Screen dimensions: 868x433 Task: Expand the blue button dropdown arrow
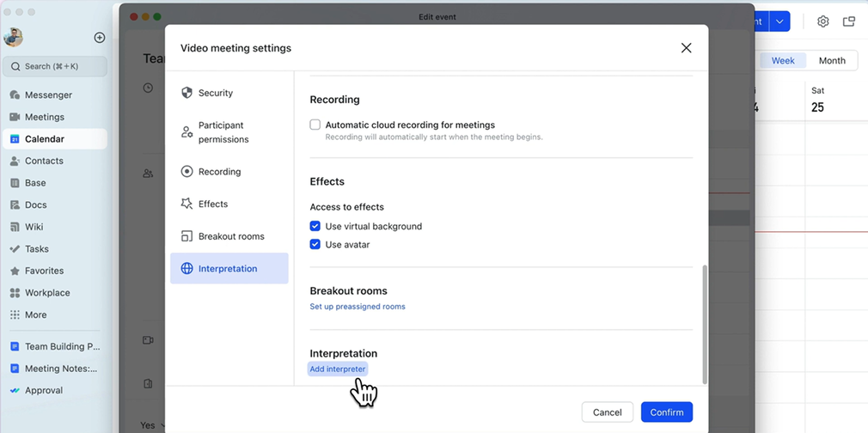point(779,21)
